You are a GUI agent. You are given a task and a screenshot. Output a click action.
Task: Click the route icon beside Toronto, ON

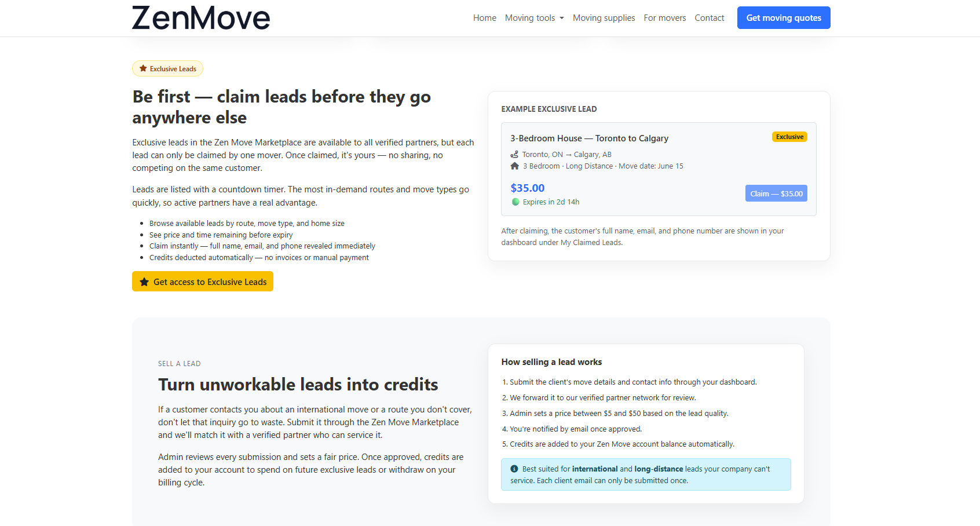[x=514, y=154]
